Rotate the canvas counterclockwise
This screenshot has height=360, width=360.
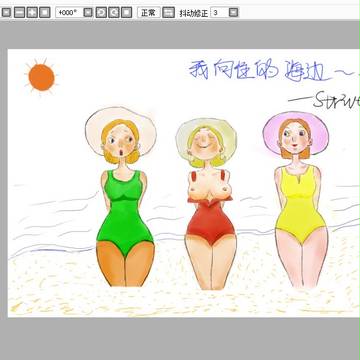pyautogui.click(x=101, y=13)
